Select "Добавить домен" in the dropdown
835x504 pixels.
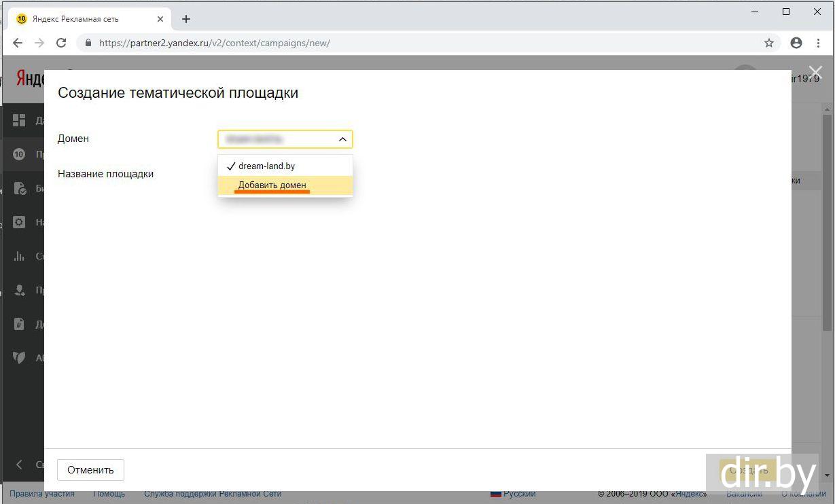[x=285, y=185]
